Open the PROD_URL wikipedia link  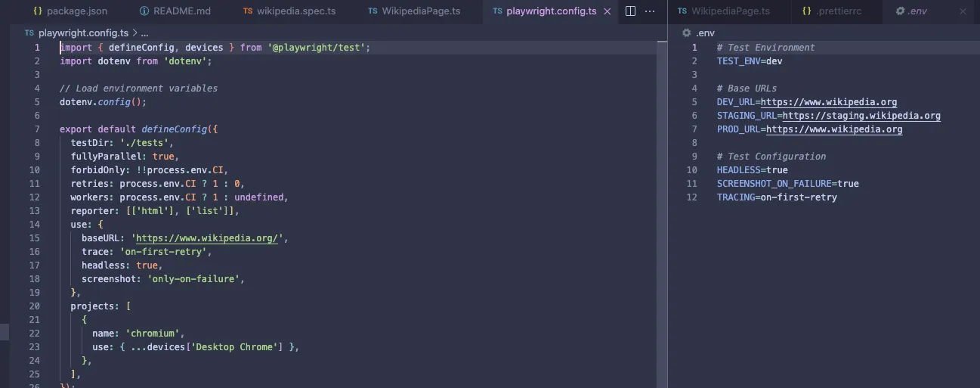[x=834, y=129]
